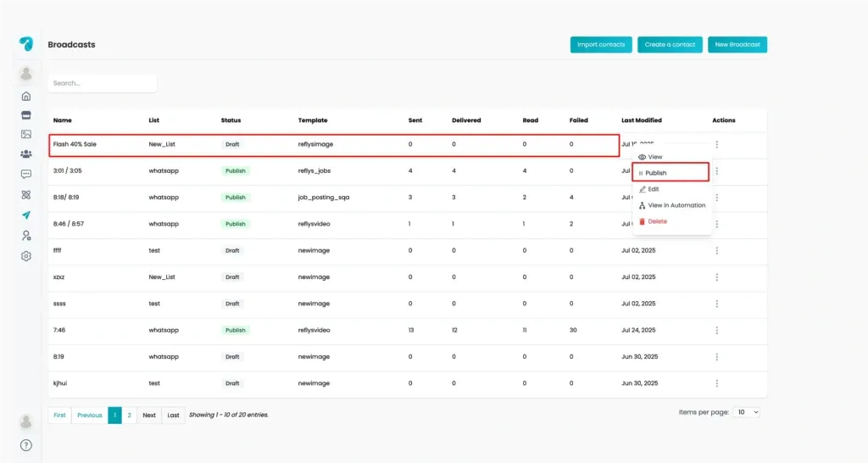
Task: Click the Search input field
Action: pos(103,83)
